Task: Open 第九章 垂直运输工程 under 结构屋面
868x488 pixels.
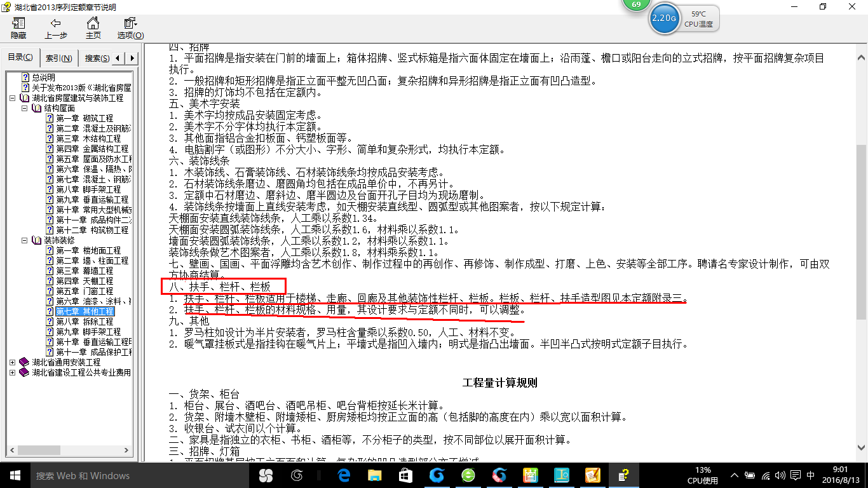Action: 92,200
